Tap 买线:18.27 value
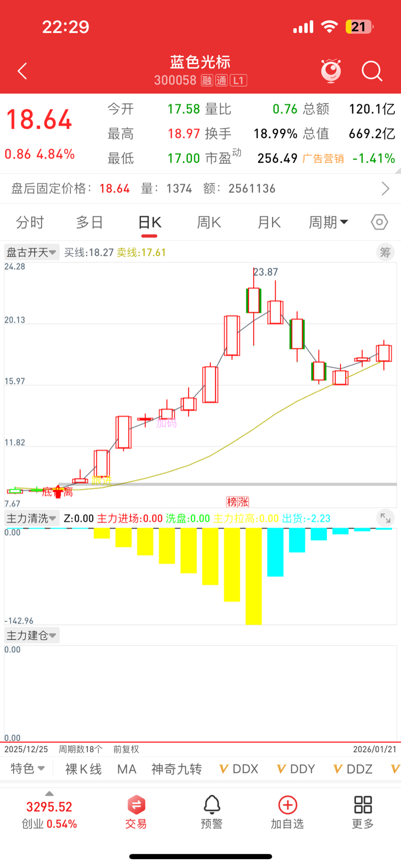 [89, 253]
